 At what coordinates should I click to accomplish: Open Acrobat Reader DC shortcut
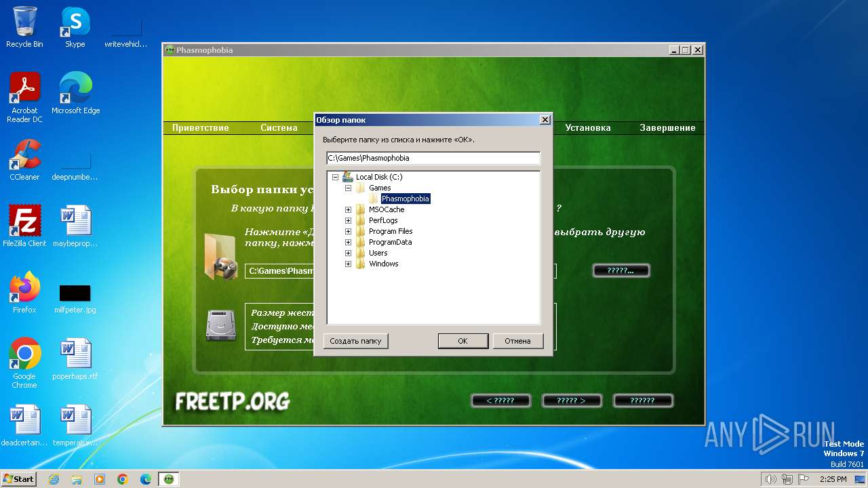click(24, 98)
